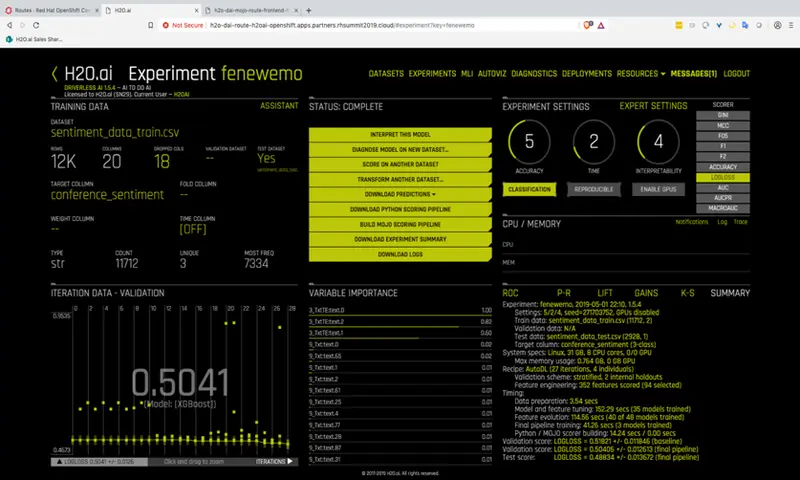Switch to the ROC chart tab
This screenshot has height=480, width=800.
coord(510,293)
